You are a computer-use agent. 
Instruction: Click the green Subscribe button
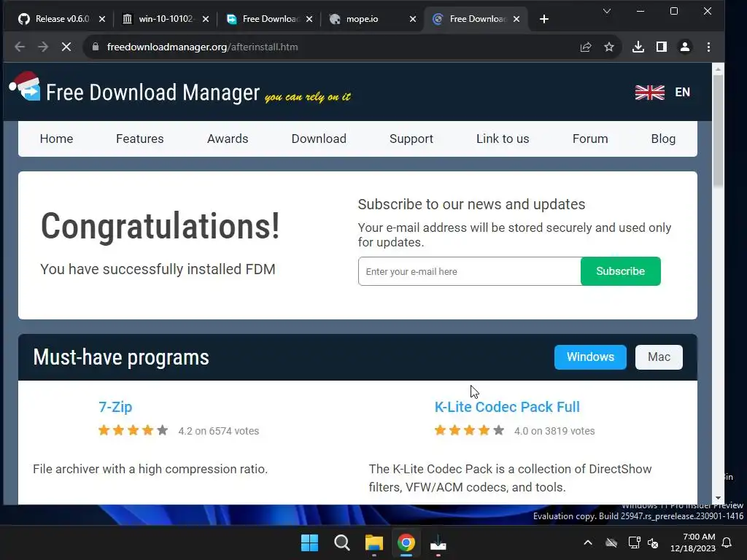[620, 271]
